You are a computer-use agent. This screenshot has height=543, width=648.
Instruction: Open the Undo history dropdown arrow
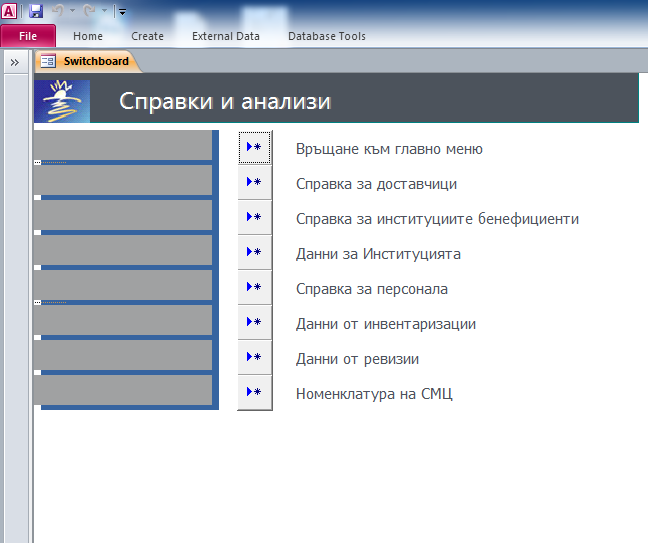[72, 11]
